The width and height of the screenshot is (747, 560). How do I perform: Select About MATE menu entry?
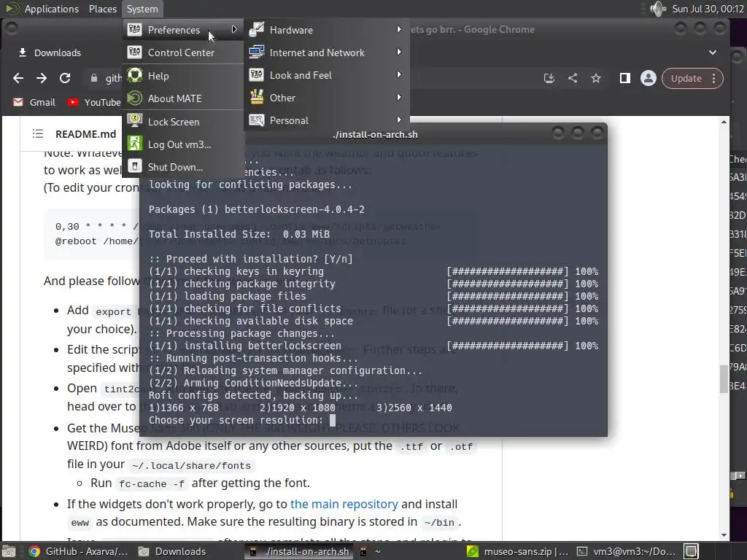183,98
